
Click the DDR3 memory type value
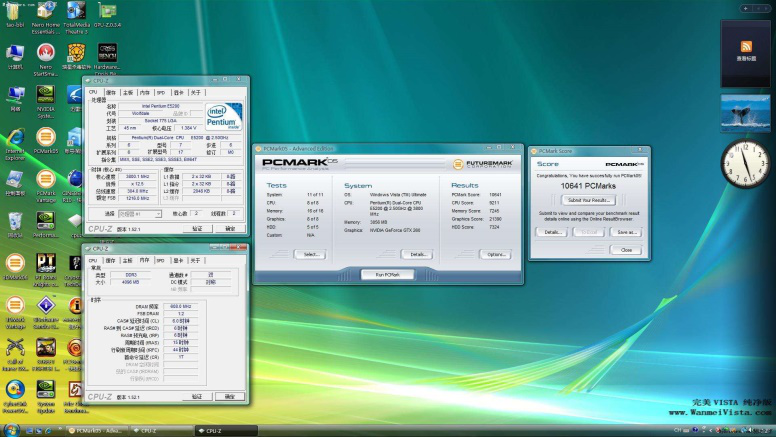pos(131,275)
